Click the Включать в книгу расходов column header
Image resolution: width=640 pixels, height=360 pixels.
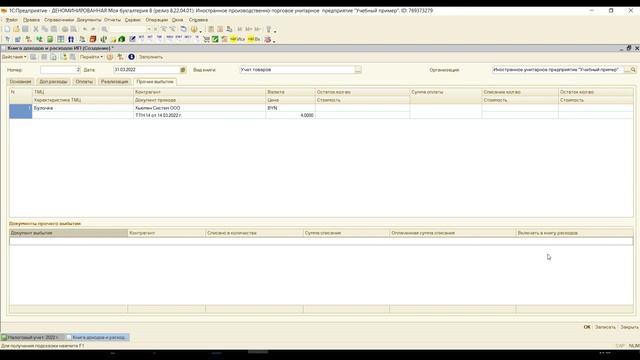pos(575,233)
